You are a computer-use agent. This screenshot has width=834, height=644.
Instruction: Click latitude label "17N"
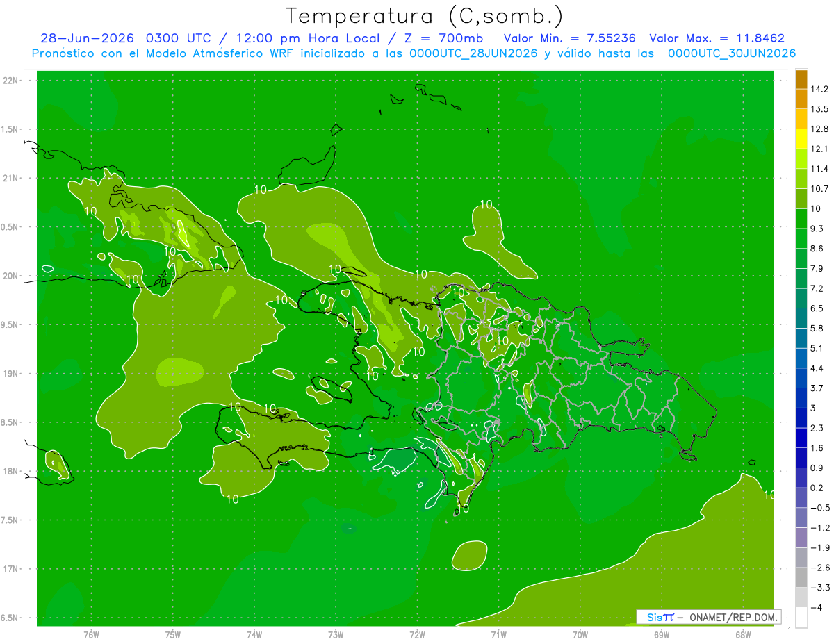click(x=10, y=569)
